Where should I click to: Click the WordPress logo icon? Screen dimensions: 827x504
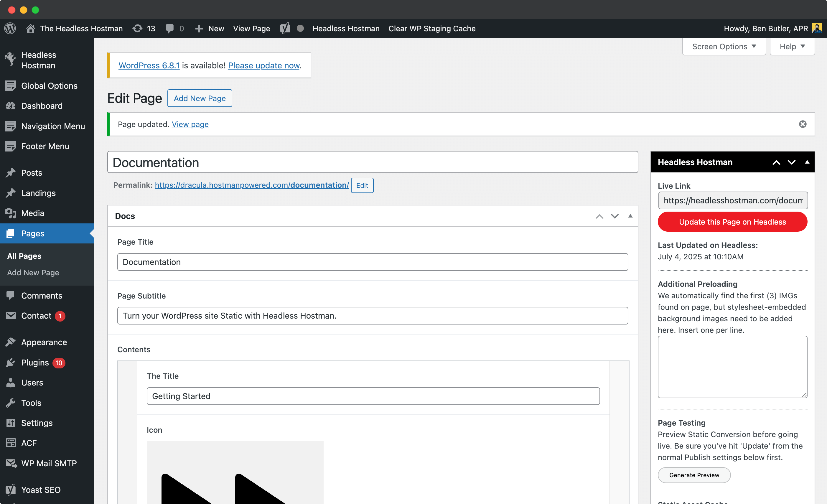click(10, 29)
